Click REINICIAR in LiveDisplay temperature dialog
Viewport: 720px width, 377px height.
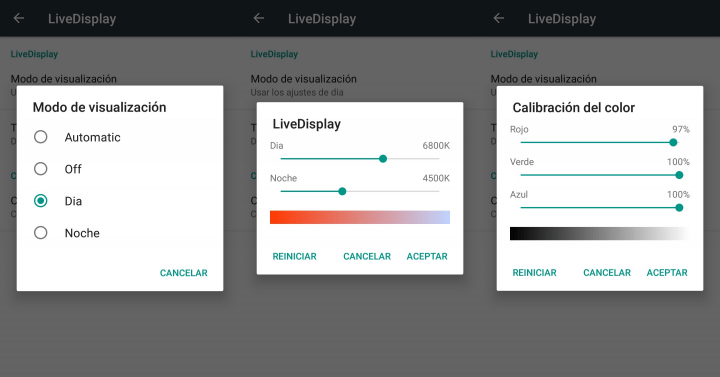[x=294, y=256]
